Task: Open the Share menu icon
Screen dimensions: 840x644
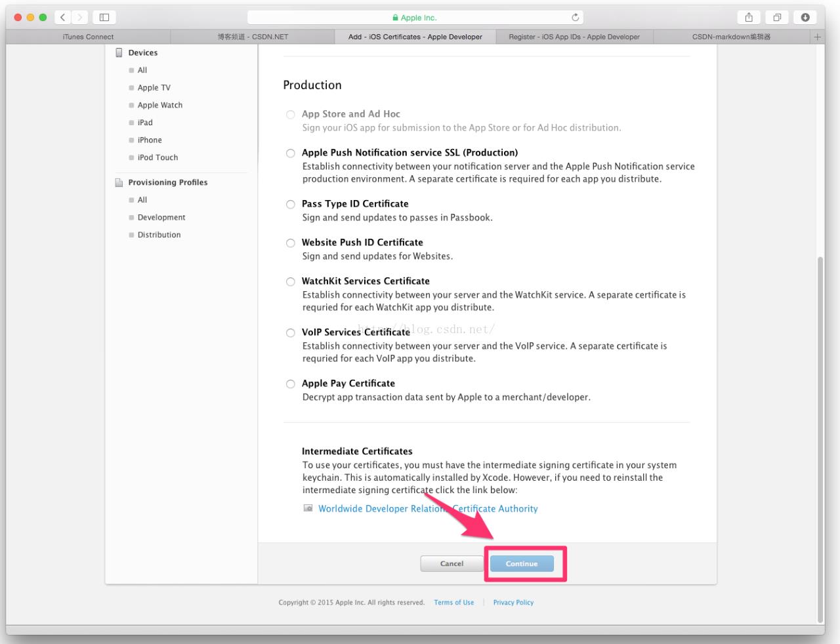Action: tap(749, 18)
